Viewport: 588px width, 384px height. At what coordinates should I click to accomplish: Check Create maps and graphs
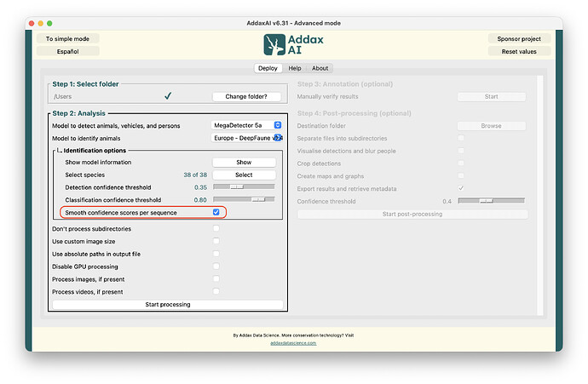tap(461, 175)
